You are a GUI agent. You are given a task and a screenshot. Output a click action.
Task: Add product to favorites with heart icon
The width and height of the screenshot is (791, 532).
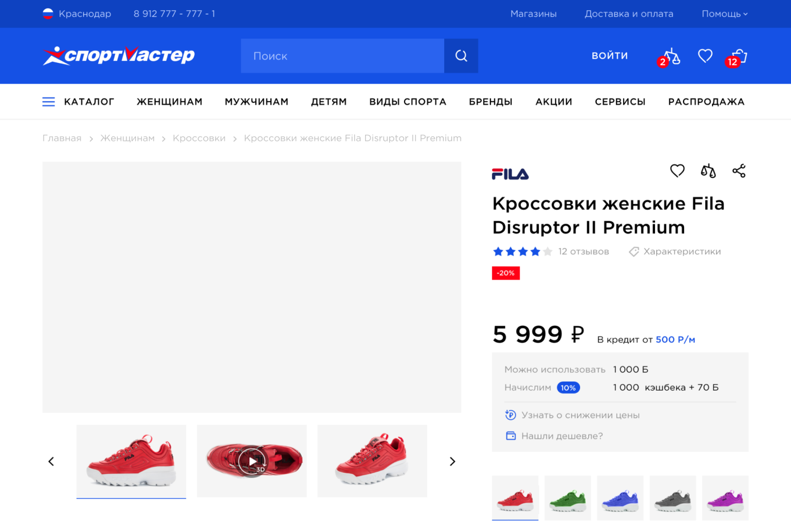click(677, 171)
